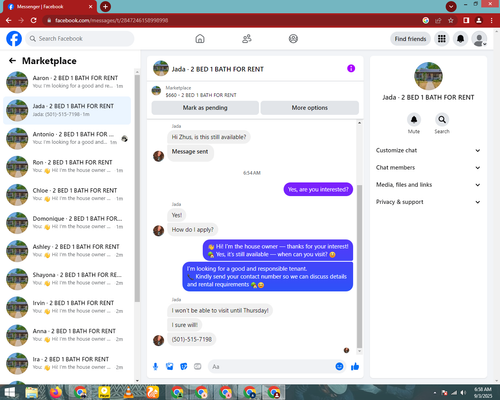
Task: Click Mark as pending button
Action: coord(205,108)
